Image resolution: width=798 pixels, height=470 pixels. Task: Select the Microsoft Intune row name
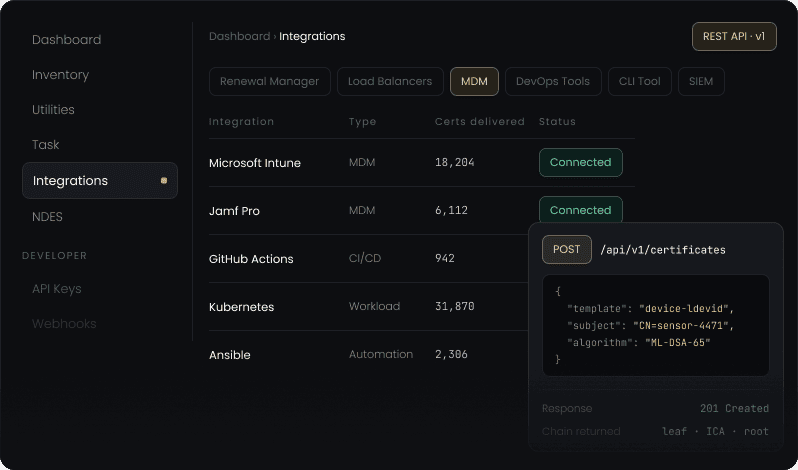[x=254, y=163]
